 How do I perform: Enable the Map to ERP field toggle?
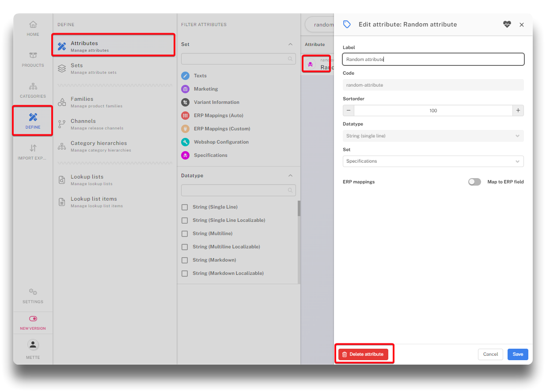[x=474, y=182]
